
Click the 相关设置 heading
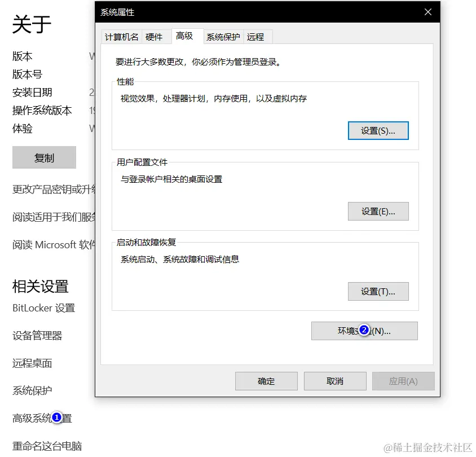[41, 287]
